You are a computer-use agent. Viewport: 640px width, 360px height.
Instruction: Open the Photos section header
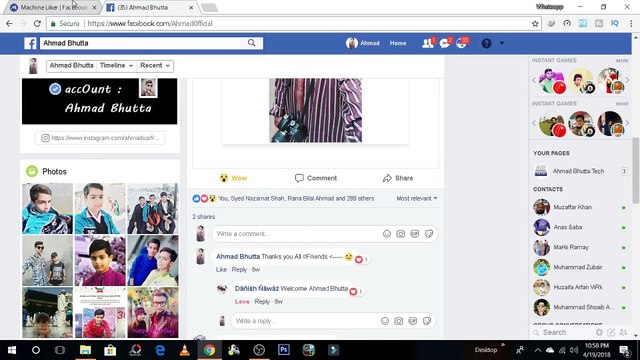point(54,172)
